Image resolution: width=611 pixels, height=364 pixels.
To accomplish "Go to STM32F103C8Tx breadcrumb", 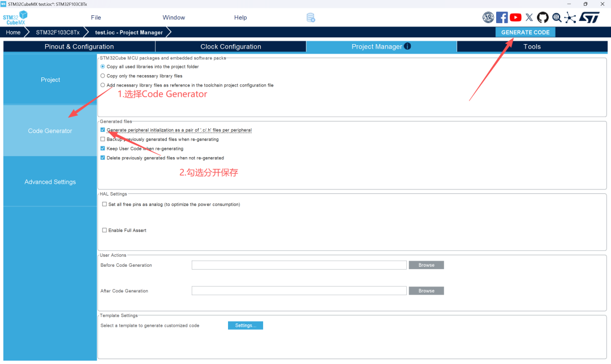I will click(x=58, y=32).
